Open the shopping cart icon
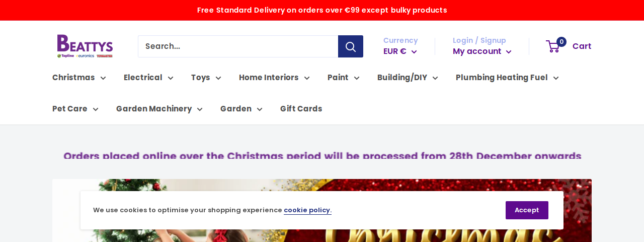The width and height of the screenshot is (644, 242). [553, 46]
